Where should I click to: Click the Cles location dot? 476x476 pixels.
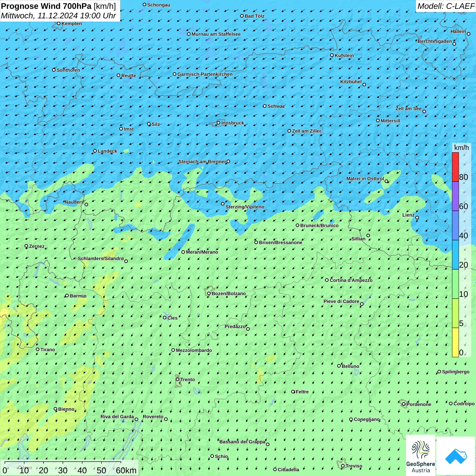(165, 318)
